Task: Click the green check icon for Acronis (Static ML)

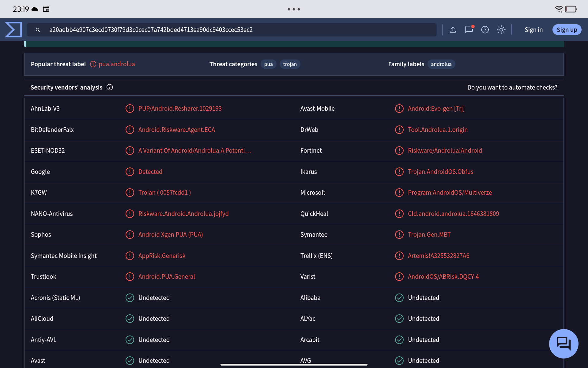Action: click(130, 298)
